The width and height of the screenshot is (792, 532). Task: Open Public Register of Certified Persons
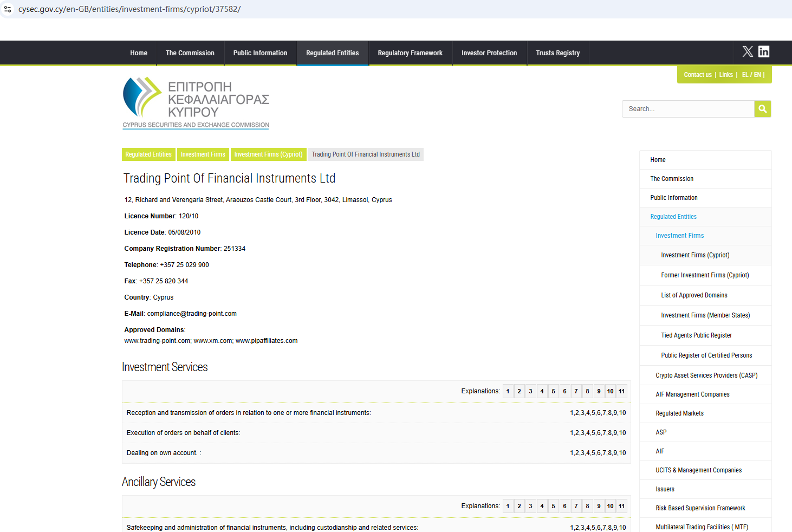[x=705, y=355]
